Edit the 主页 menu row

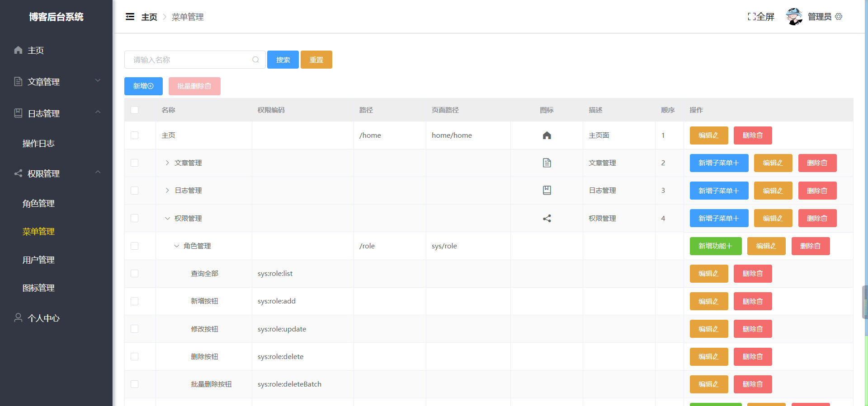point(709,135)
